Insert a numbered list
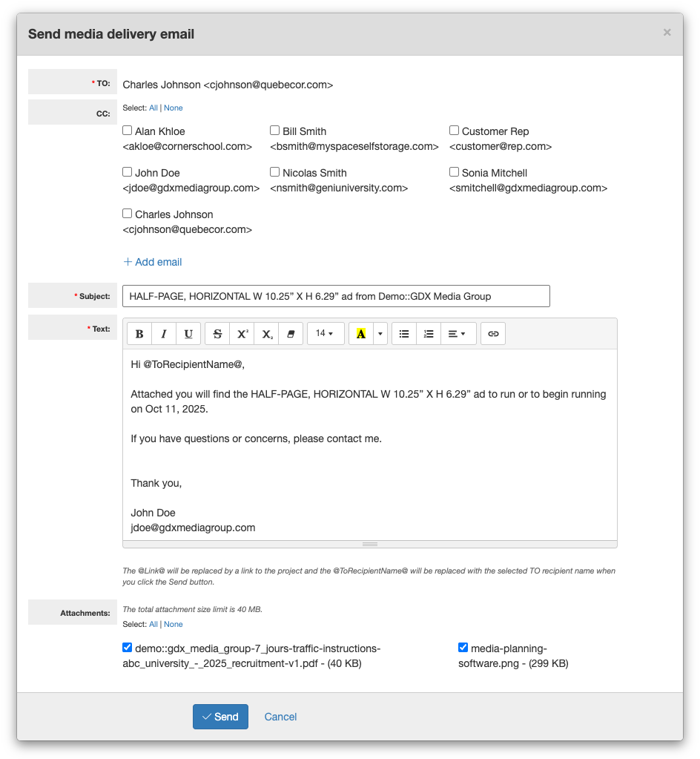Viewport: 700px width, 759px height. [x=429, y=334]
